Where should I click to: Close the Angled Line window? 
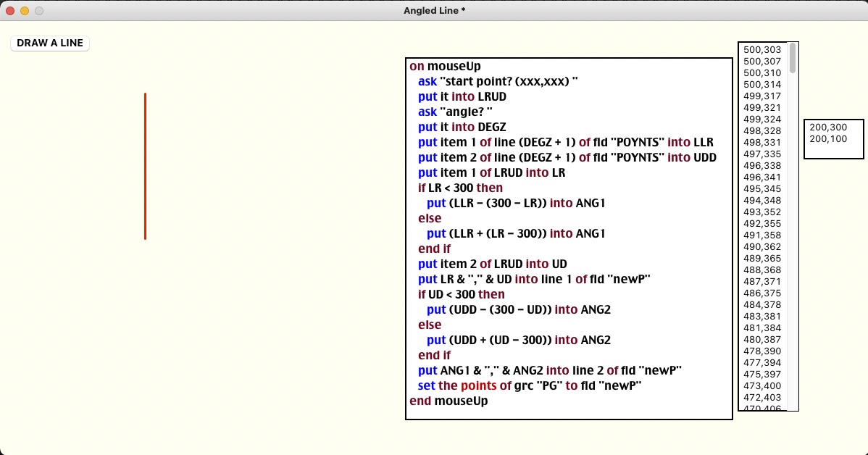10,11
